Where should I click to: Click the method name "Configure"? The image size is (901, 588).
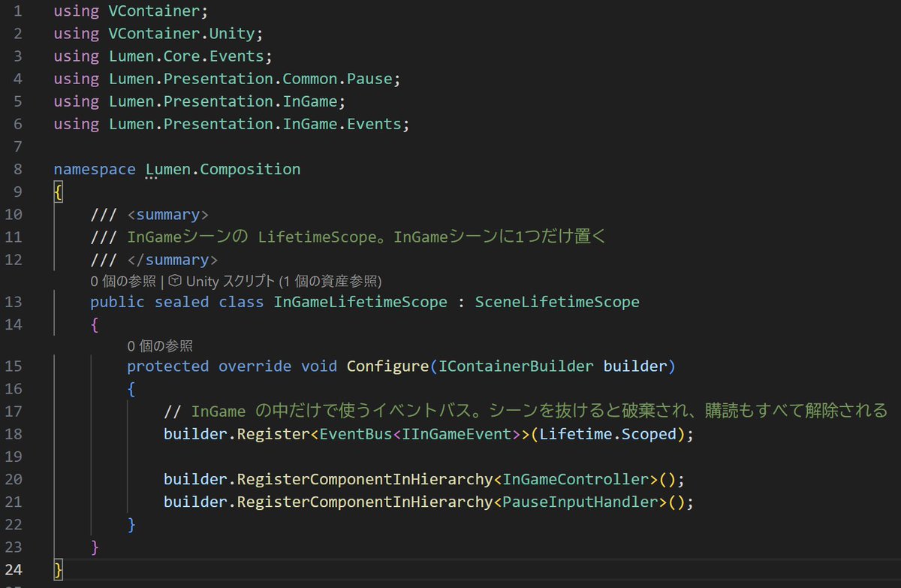coord(388,366)
